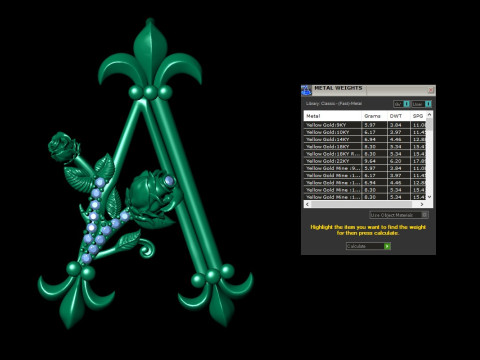Select the Yellow Gold:10KY row

click(365, 132)
